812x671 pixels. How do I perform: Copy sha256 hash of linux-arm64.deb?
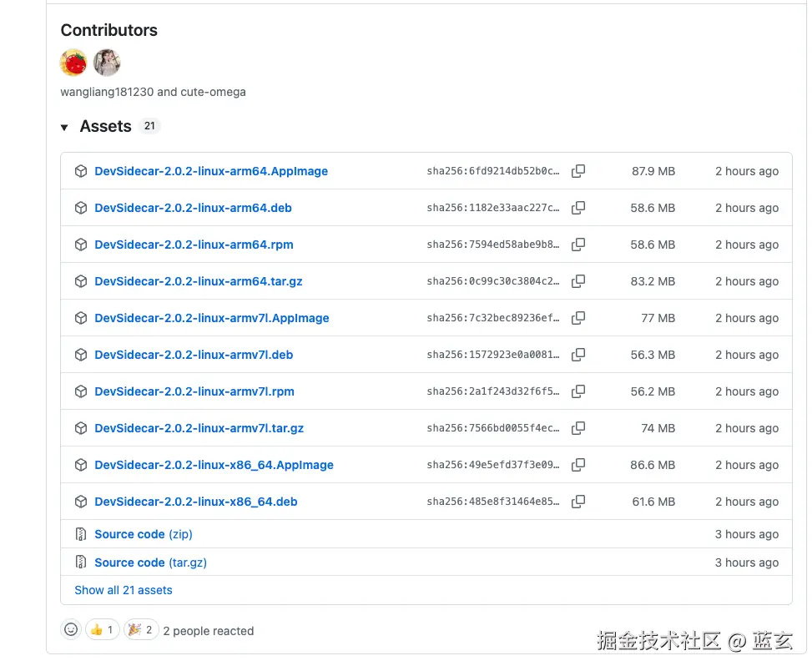point(578,208)
